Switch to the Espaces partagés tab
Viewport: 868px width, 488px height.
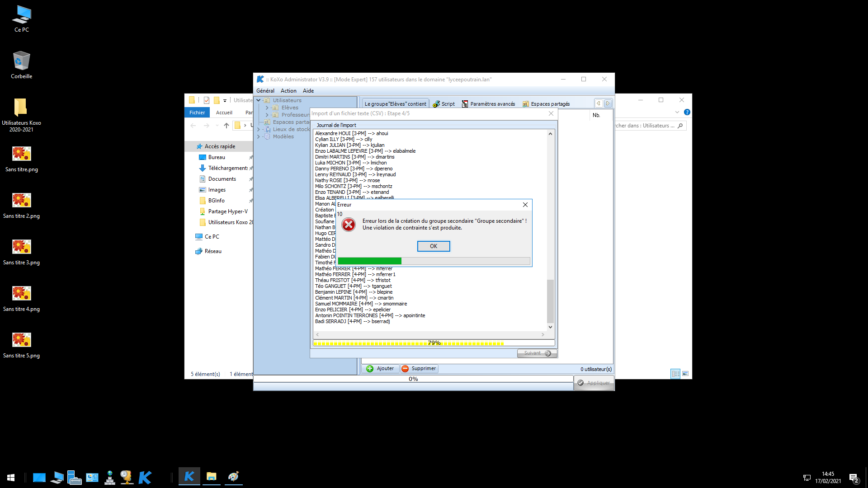coord(546,104)
